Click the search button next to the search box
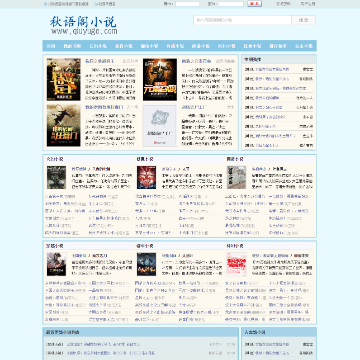360x360 pixels. coord(304,20)
